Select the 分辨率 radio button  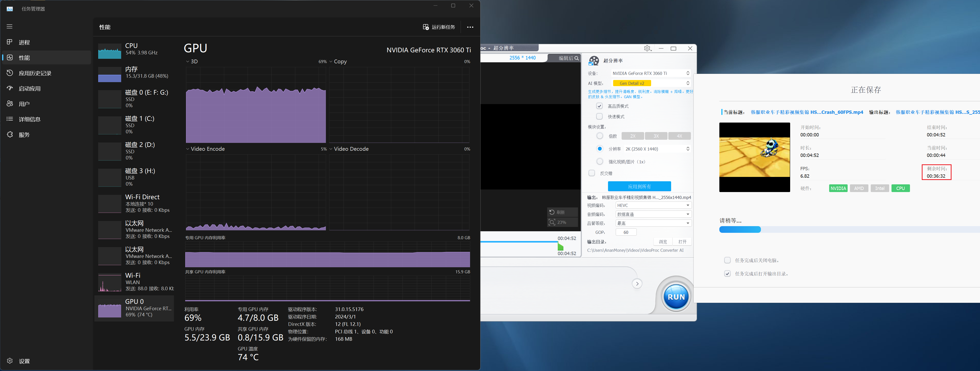[x=600, y=149]
